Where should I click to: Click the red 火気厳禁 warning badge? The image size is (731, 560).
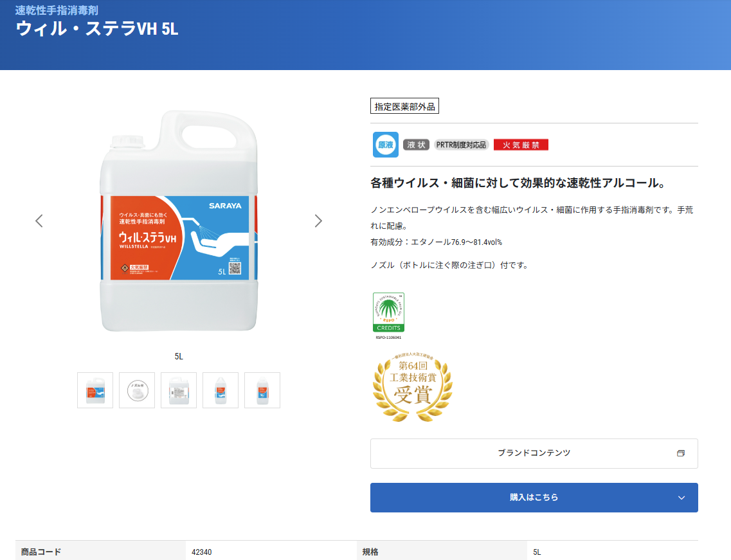pyautogui.click(x=521, y=145)
